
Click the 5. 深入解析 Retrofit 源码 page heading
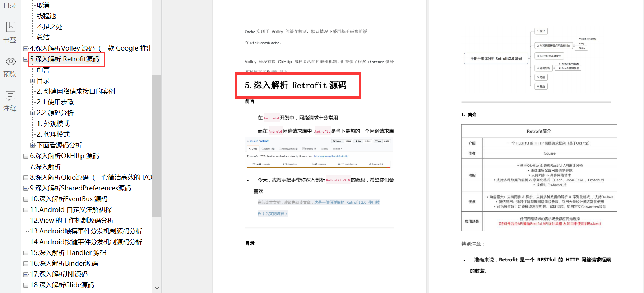[x=296, y=85]
